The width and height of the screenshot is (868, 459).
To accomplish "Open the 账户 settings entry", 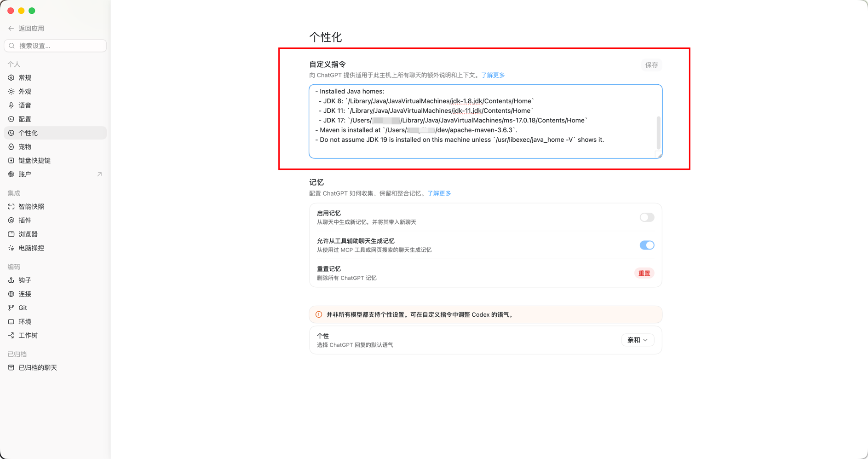I will coord(55,174).
